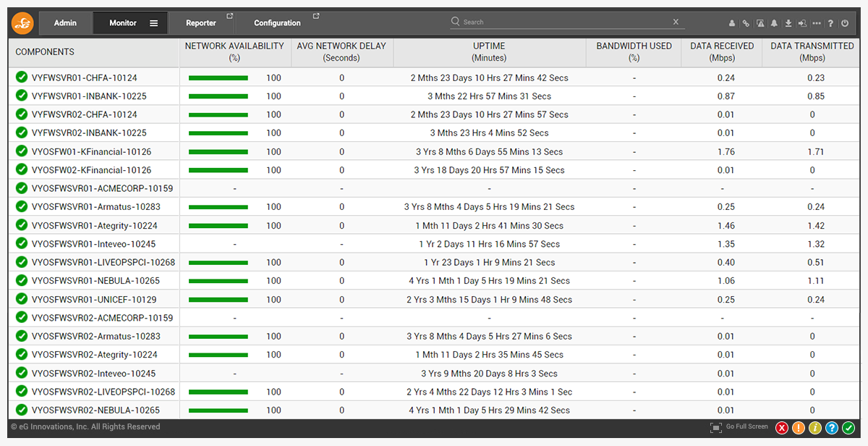Clear the search with the X icon
The height and width of the screenshot is (446, 868).
pos(676,22)
